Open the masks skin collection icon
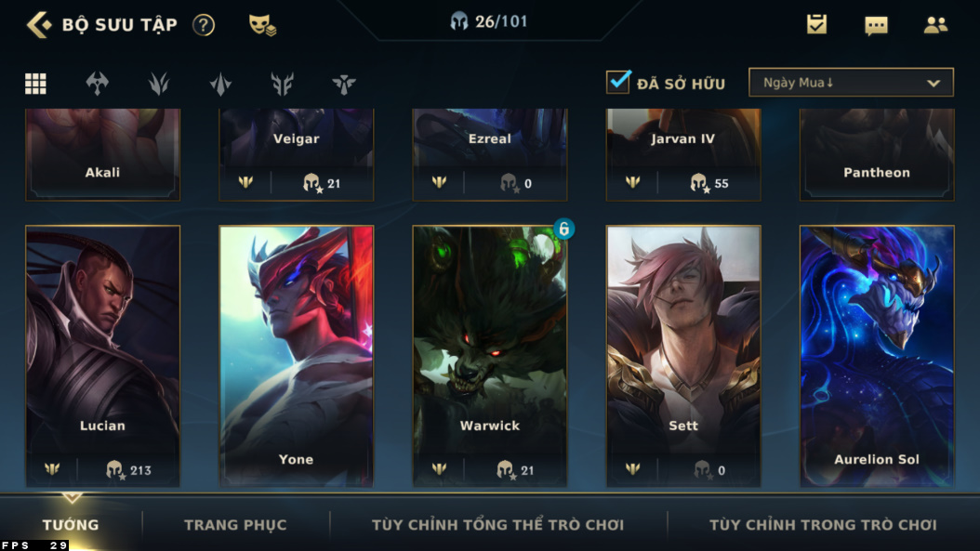 262,25
